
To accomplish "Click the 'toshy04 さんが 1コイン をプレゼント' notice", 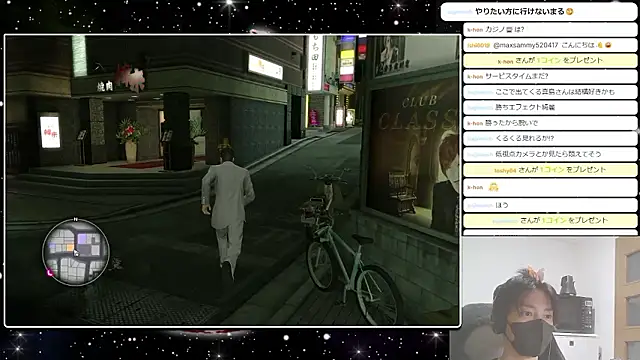I will [550, 170].
